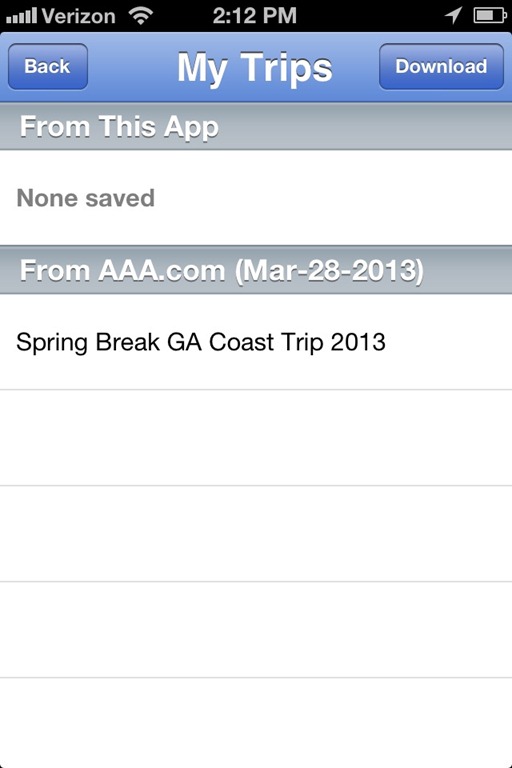This screenshot has width=512, height=768.
Task: Tap blank area right of None saved
Action: point(333,198)
